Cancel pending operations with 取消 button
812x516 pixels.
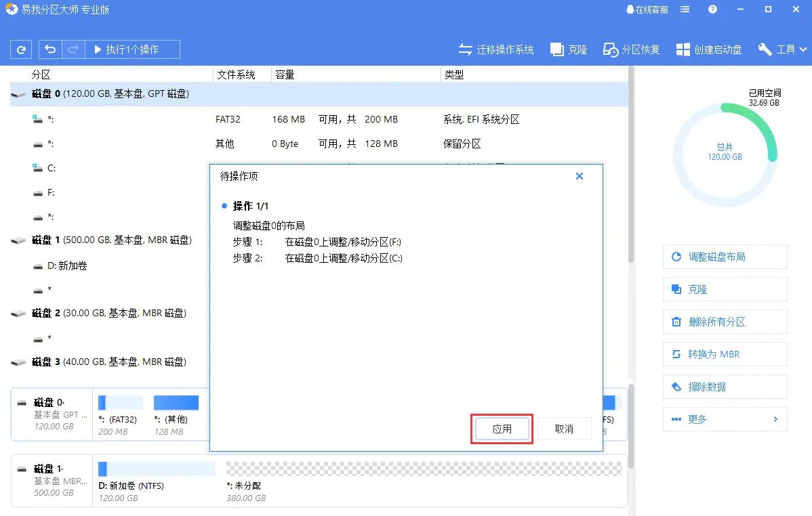pyautogui.click(x=565, y=429)
